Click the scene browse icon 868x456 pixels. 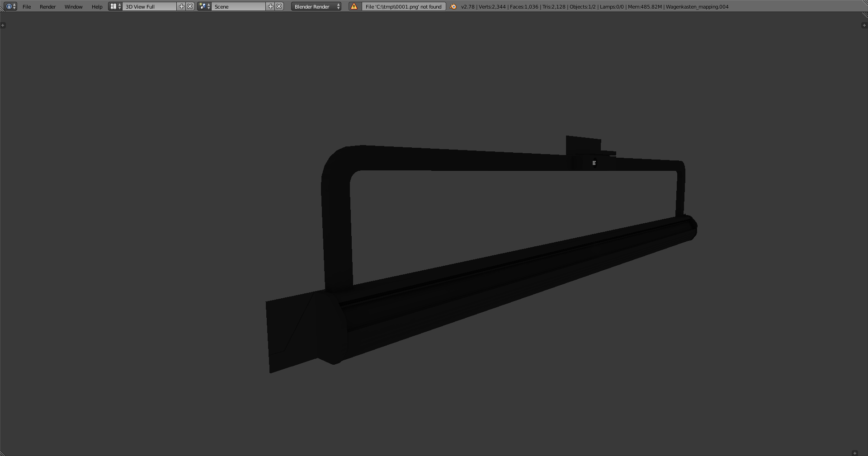coord(204,6)
